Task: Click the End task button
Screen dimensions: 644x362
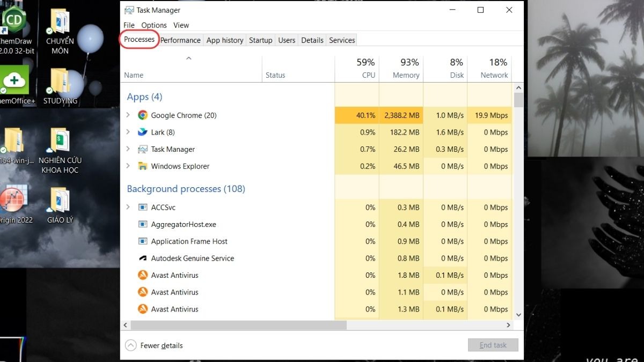Action: (x=493, y=345)
